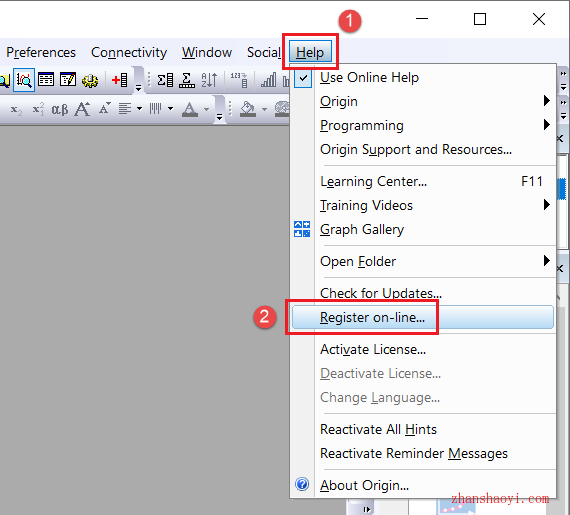This screenshot has height=515, width=570.
Task: Click the F11 shortcut label
Action: point(532,181)
